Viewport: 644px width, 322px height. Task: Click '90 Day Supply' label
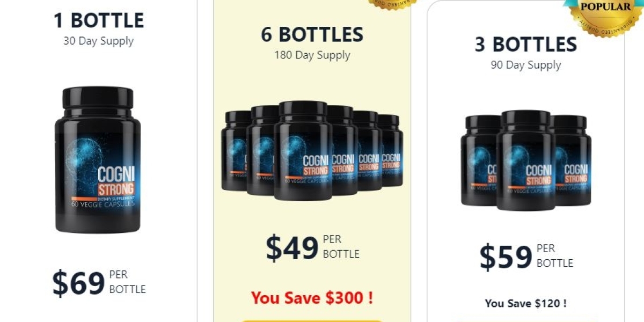tap(526, 65)
